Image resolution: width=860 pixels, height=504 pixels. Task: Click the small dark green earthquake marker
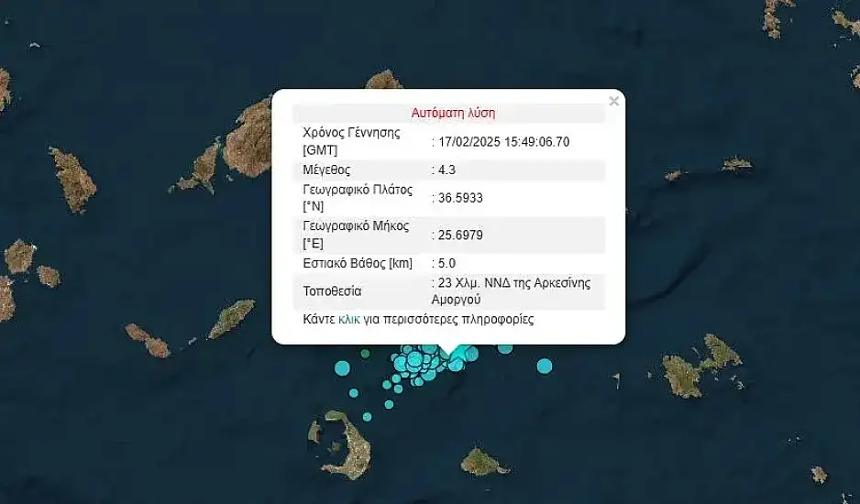click(365, 354)
